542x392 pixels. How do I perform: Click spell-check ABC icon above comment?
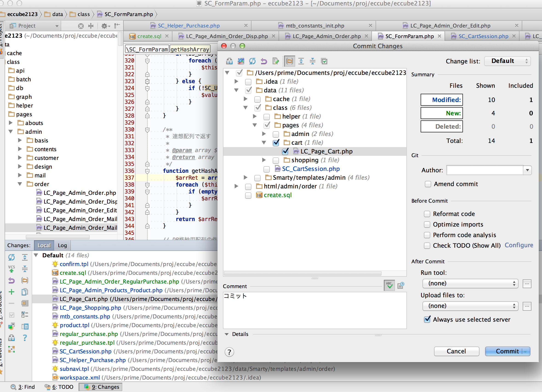(x=389, y=285)
